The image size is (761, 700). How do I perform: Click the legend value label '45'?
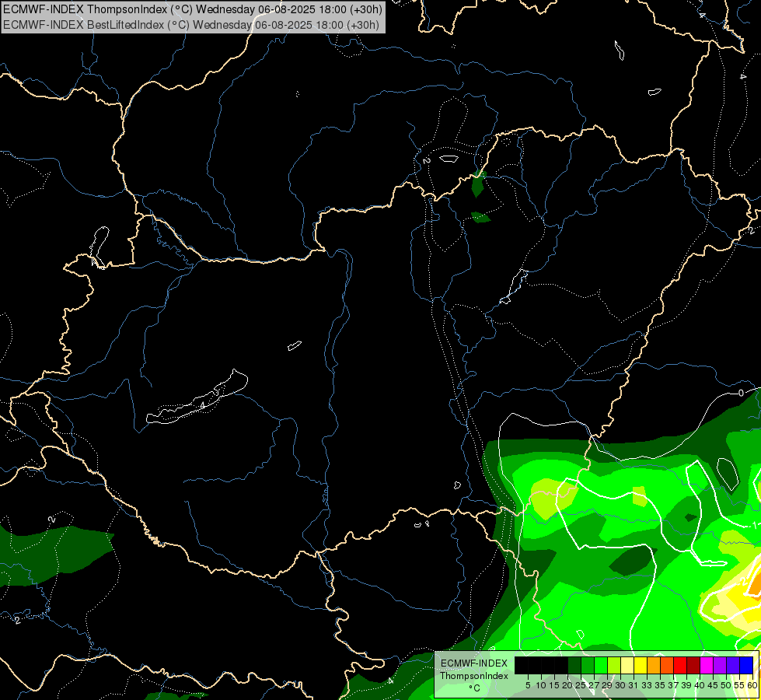point(713,685)
